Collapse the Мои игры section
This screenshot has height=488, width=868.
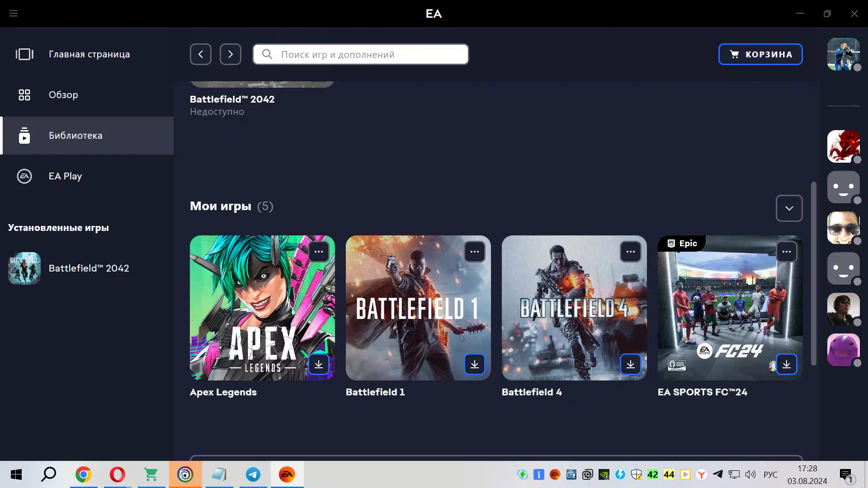789,208
